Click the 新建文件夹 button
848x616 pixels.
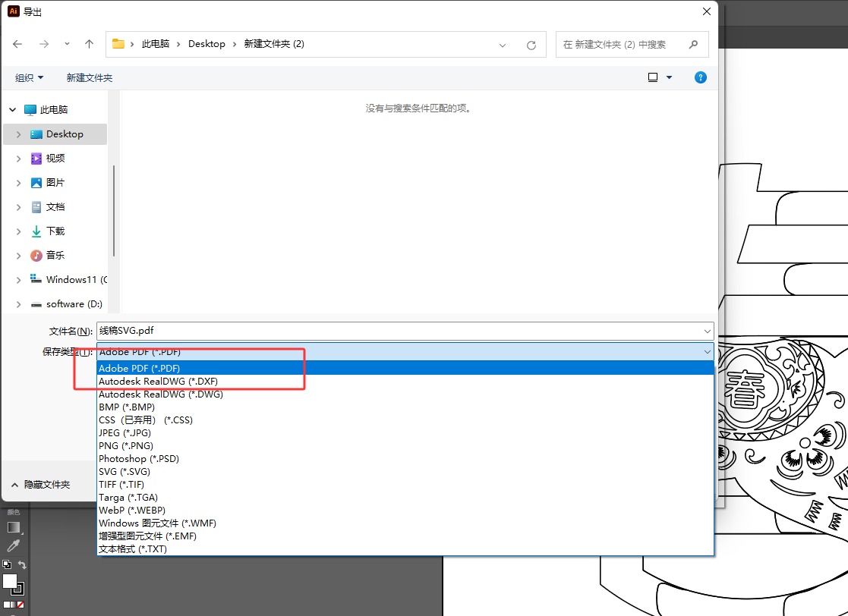[89, 77]
